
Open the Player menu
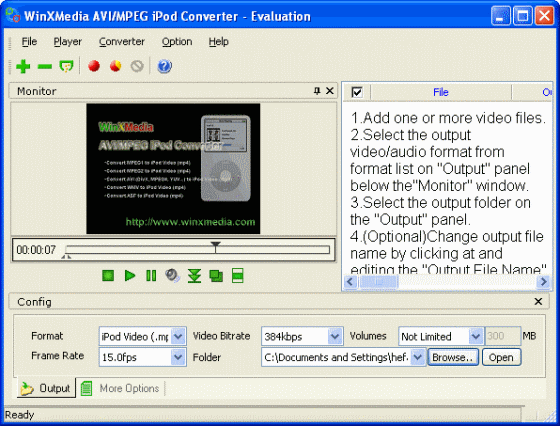[x=68, y=42]
